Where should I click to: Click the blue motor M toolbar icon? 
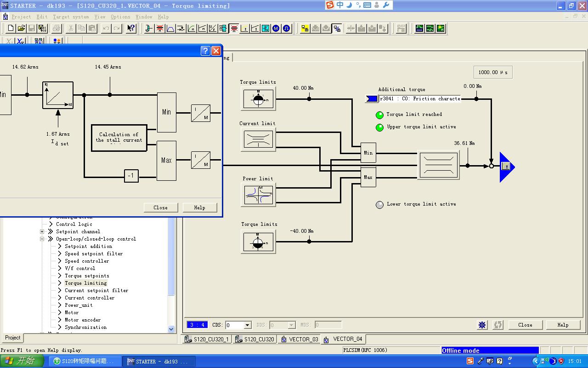pyautogui.click(x=276, y=29)
